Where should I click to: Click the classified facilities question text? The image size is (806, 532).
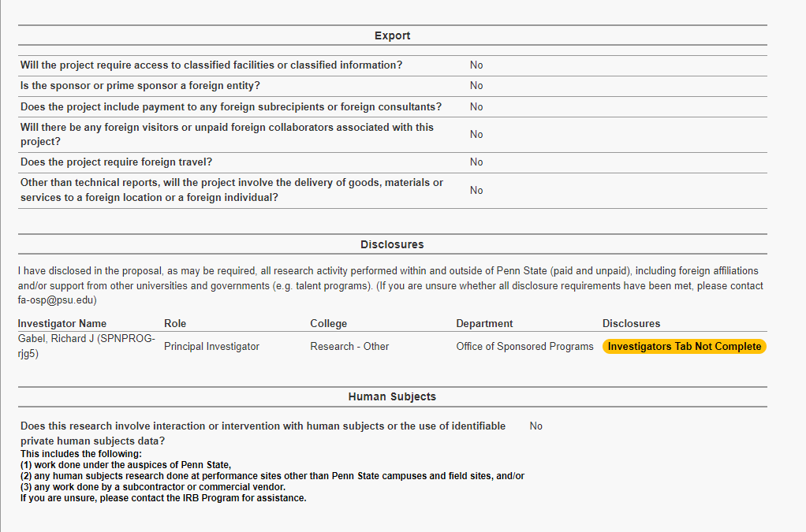[211, 65]
